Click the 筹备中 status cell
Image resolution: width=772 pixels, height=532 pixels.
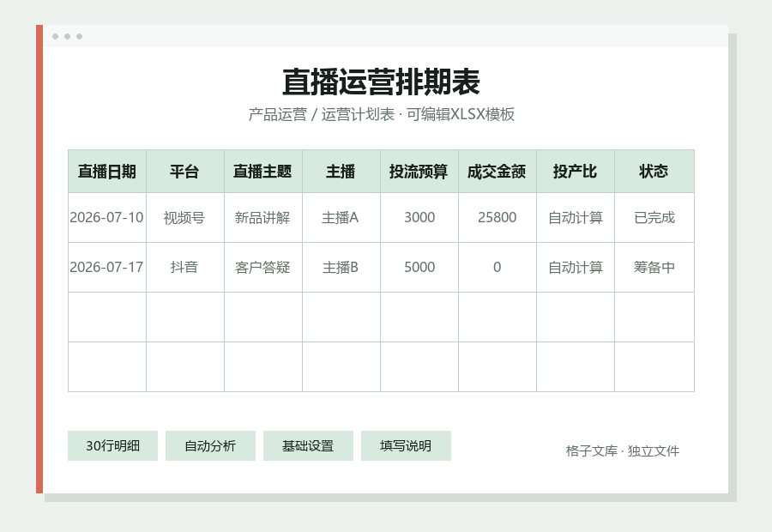point(654,268)
